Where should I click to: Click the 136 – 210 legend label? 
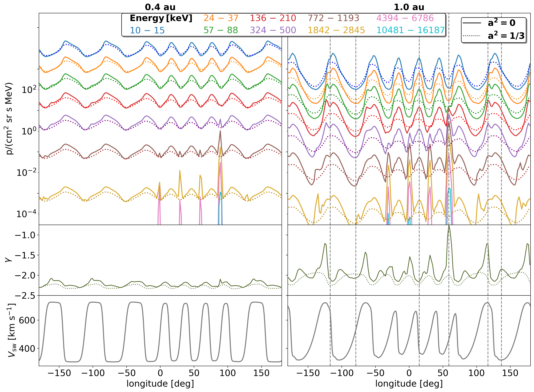[273, 18]
